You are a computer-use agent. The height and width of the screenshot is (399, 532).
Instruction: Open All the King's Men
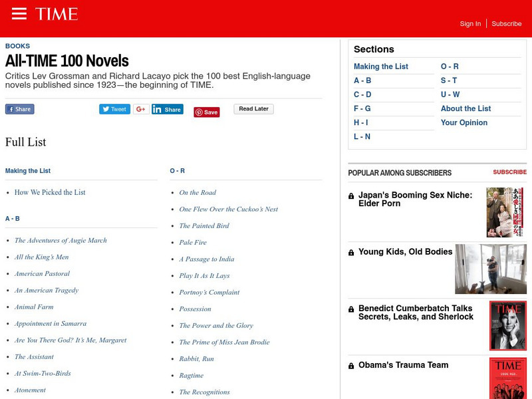41,257
